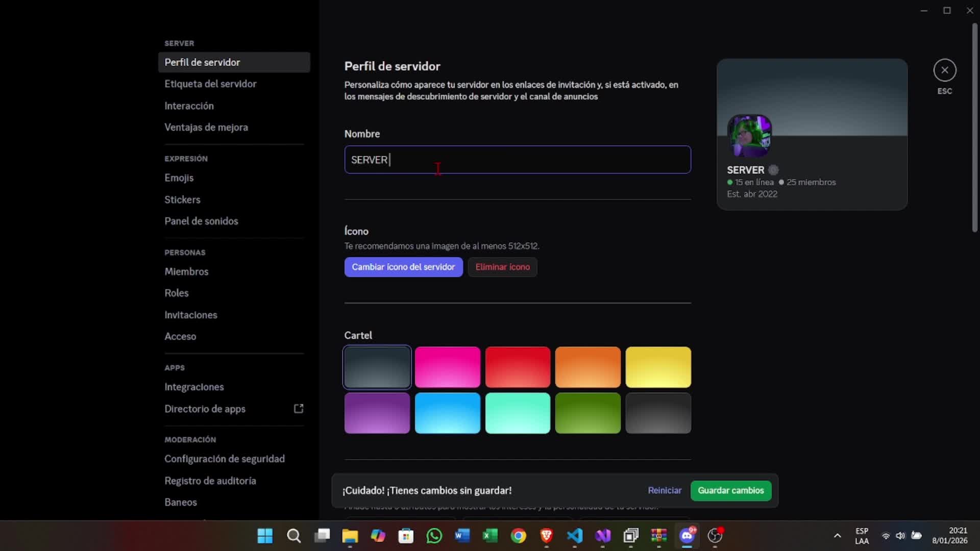
Task: Open the Roles settings page
Action: click(177, 293)
